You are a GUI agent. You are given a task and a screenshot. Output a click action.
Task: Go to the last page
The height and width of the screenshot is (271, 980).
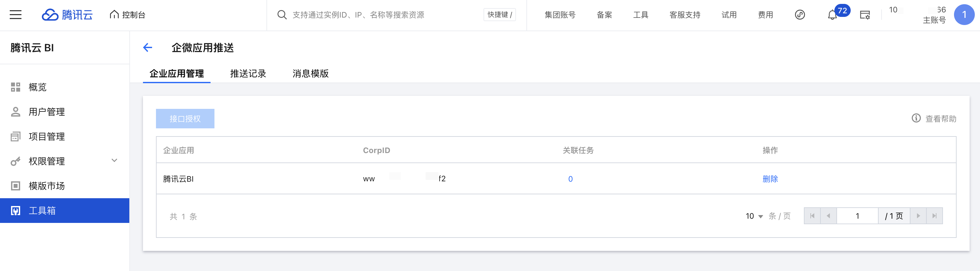click(x=935, y=216)
